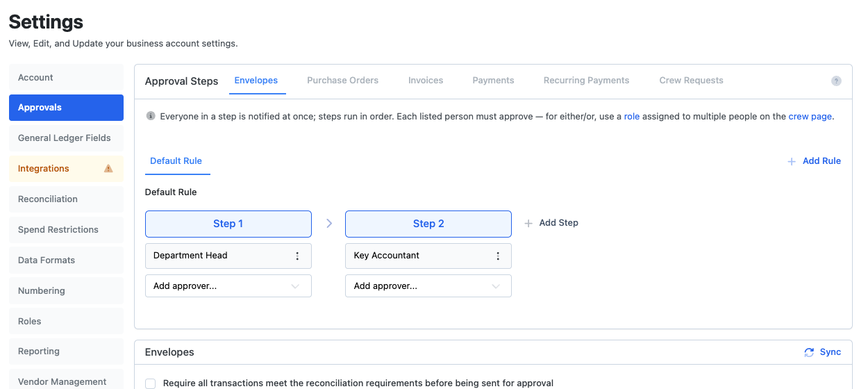Open Step 2 Add approver dropdown
Image resolution: width=868 pixels, height=389 pixels.
(428, 286)
